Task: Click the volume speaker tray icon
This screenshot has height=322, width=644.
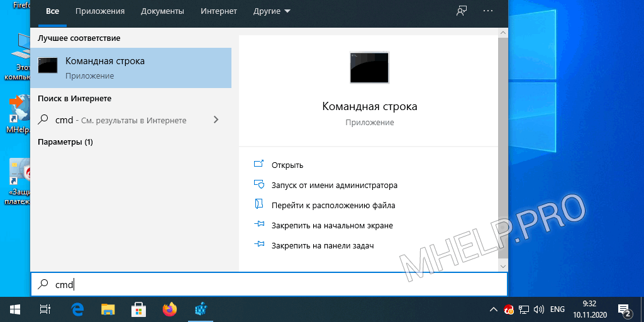Action: pyautogui.click(x=539, y=309)
